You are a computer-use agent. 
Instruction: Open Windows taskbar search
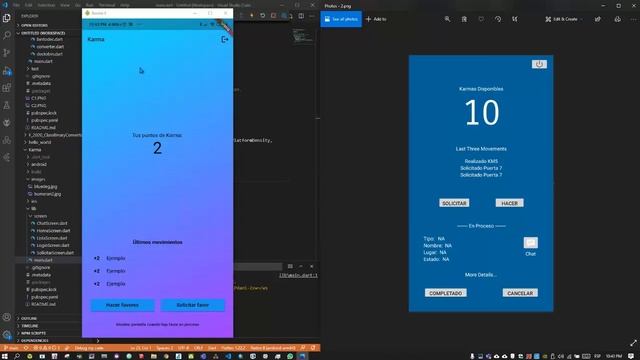pos(17,356)
